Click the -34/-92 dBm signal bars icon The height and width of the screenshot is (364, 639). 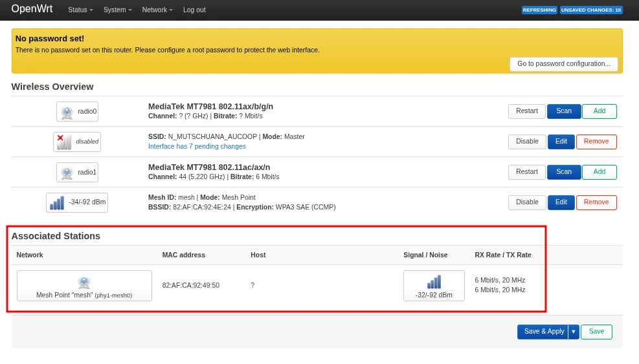click(x=57, y=203)
